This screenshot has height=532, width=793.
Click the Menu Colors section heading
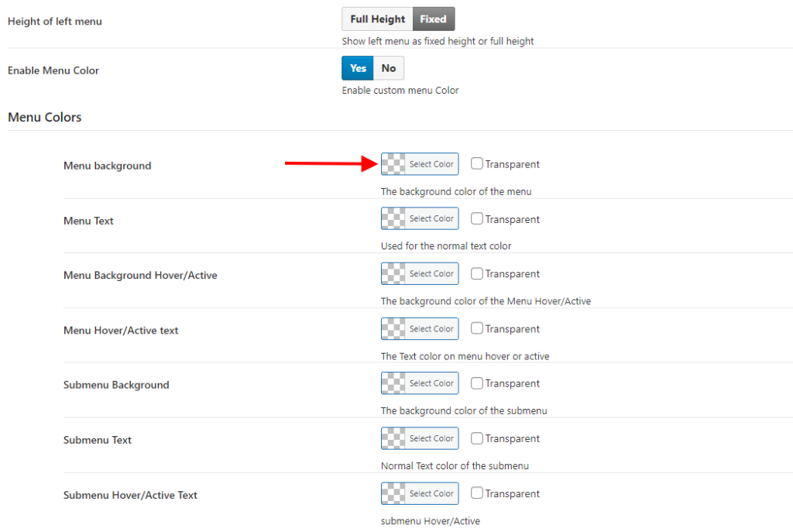click(45, 118)
